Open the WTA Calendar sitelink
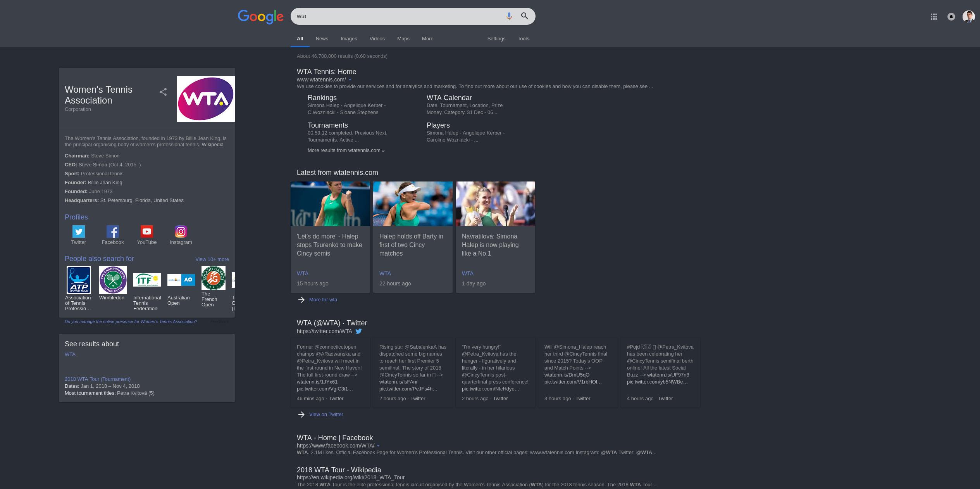Image resolution: width=980 pixels, height=489 pixels. pyautogui.click(x=449, y=98)
